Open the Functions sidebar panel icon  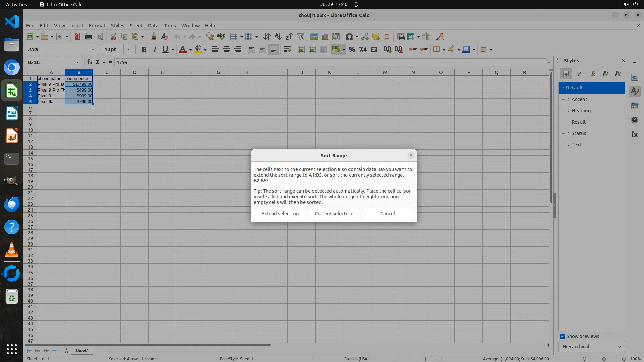coord(634,134)
